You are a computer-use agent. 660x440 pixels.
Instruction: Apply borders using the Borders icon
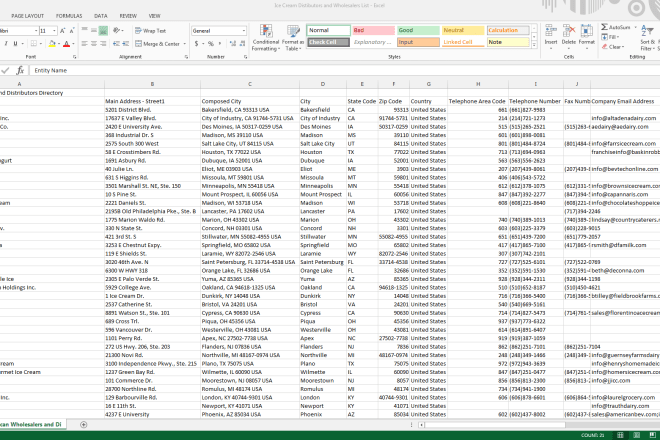[x=33, y=44]
